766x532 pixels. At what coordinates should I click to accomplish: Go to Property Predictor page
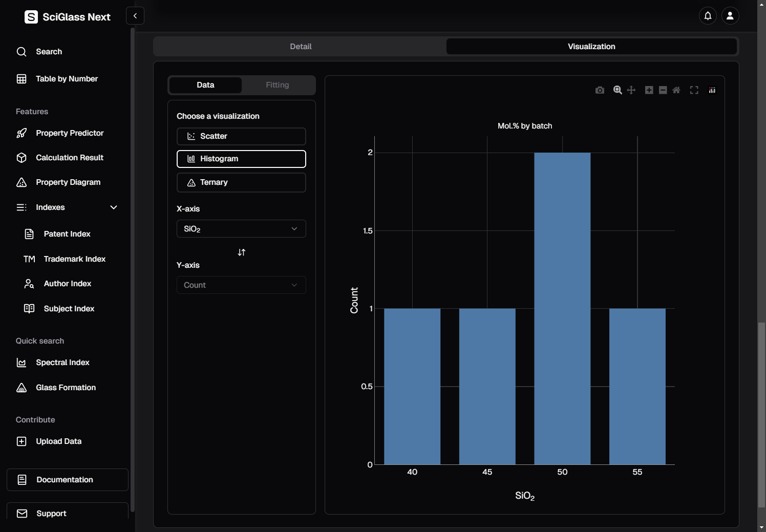point(70,133)
